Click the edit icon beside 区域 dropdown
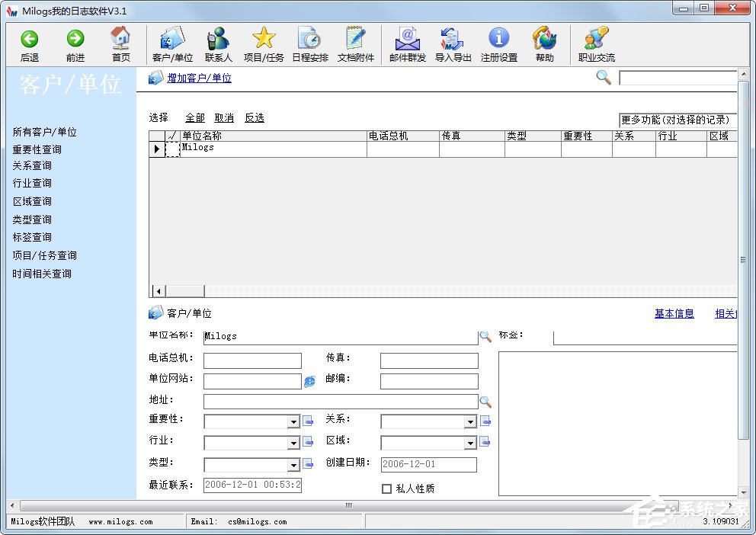 pyautogui.click(x=485, y=441)
